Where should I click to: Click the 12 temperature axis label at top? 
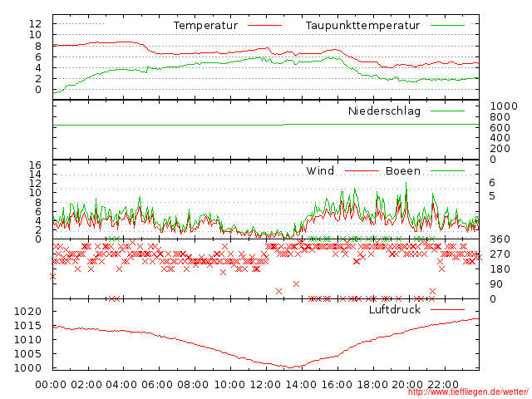tap(35, 24)
